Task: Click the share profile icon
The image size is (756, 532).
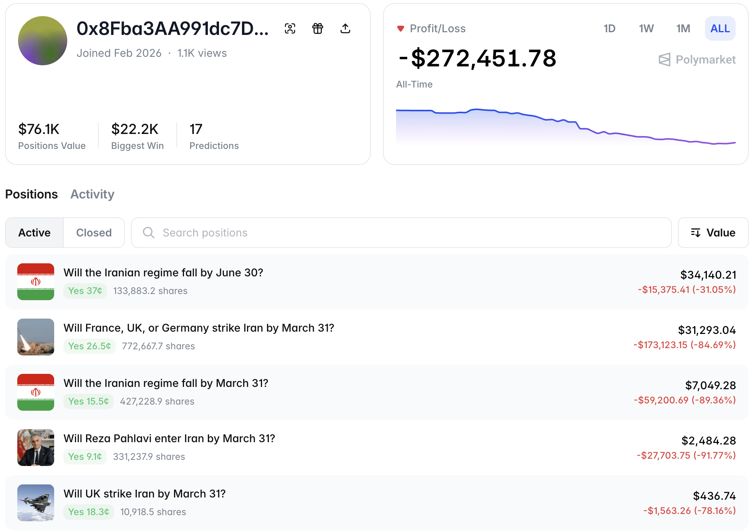Action: click(x=345, y=28)
